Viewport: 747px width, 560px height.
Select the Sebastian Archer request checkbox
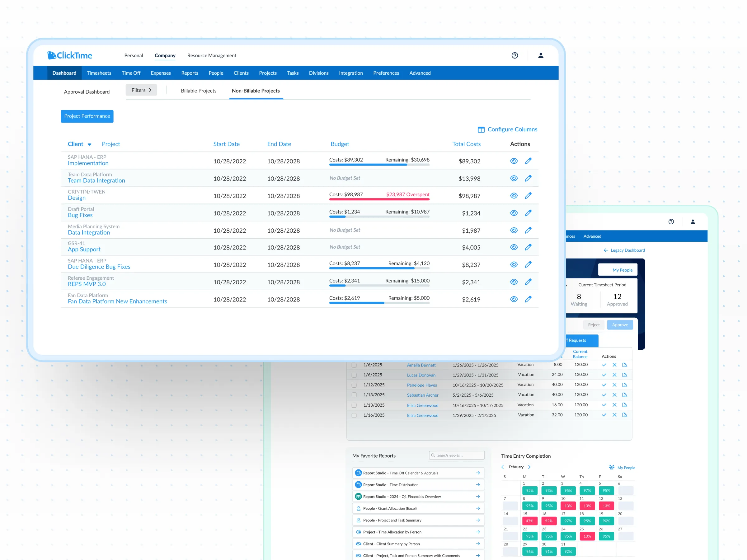tap(354, 395)
